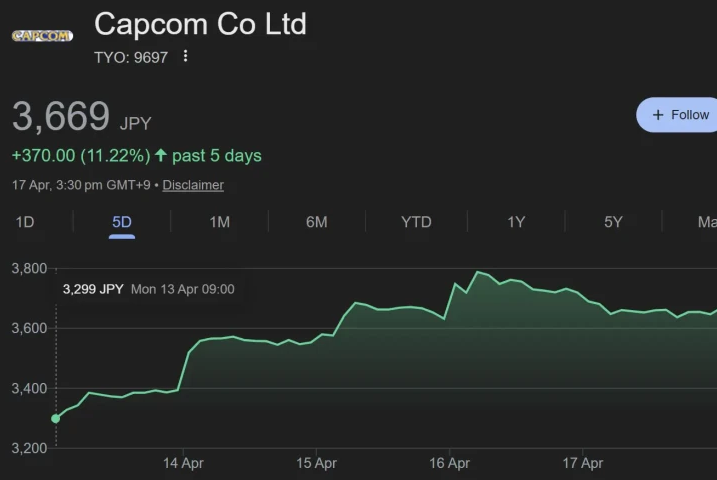Click the chart's highest peak near 16 Apr
Image resolution: width=717 pixels, height=480 pixels.
pyautogui.click(x=478, y=271)
